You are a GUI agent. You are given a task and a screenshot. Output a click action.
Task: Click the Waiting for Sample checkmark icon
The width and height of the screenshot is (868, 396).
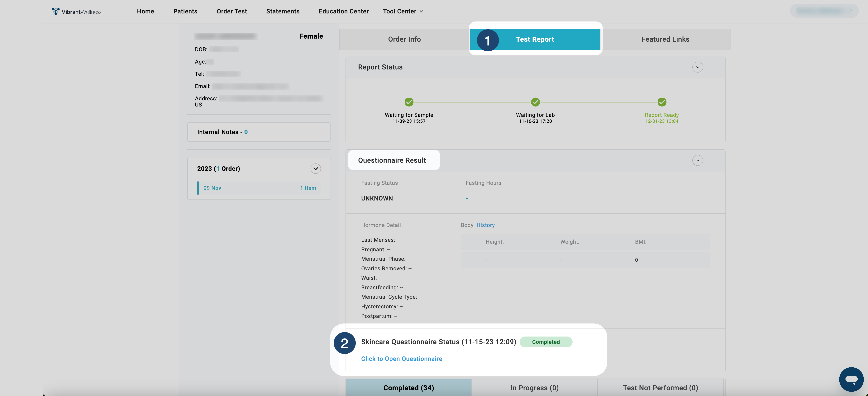pos(409,102)
